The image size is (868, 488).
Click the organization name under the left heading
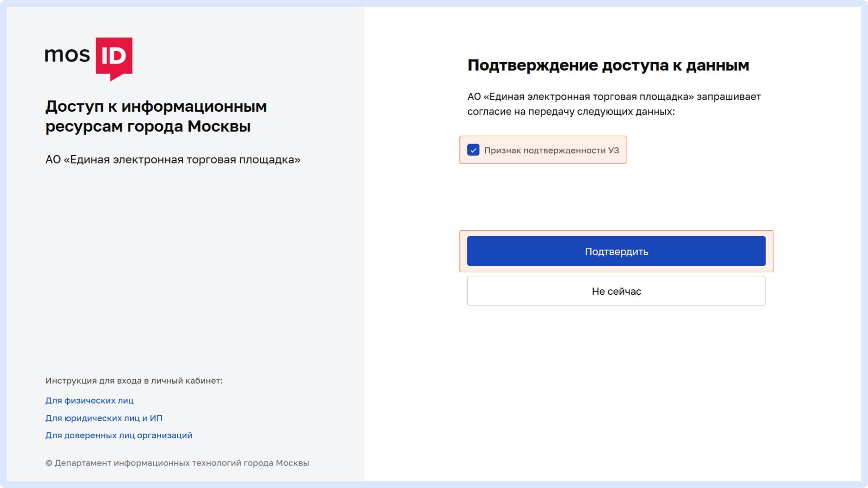point(173,160)
